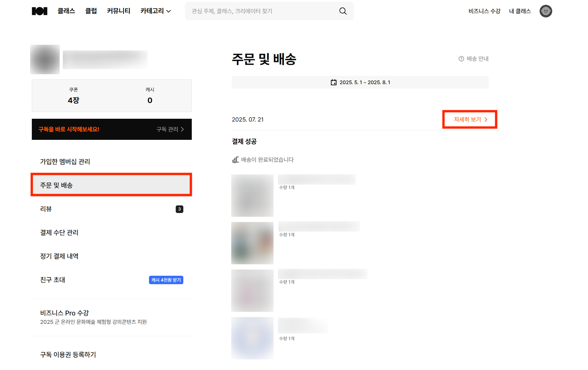
Task: Click 구독 이용권 등록하기
Action: pyautogui.click(x=68, y=355)
